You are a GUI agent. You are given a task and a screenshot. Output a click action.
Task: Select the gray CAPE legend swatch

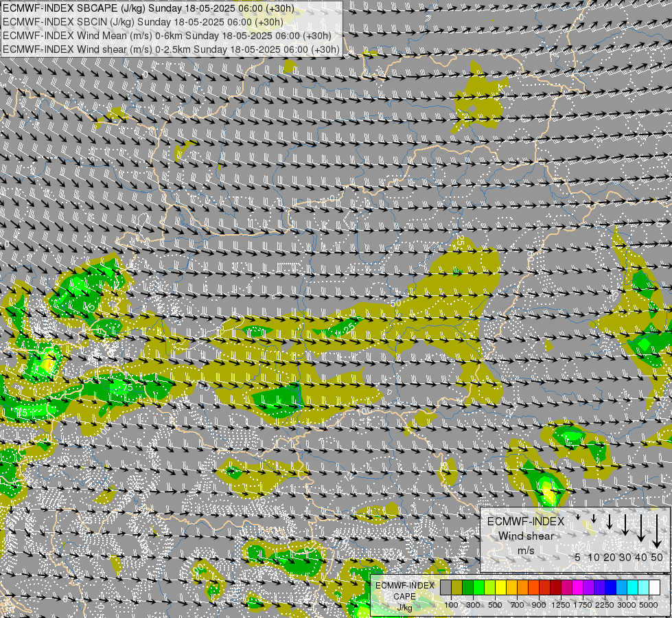pos(445,588)
